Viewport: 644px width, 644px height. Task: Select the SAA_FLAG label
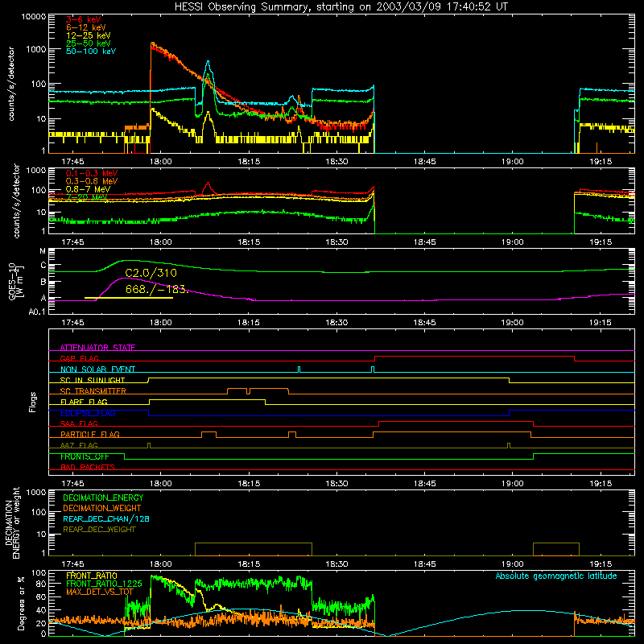(x=79, y=423)
